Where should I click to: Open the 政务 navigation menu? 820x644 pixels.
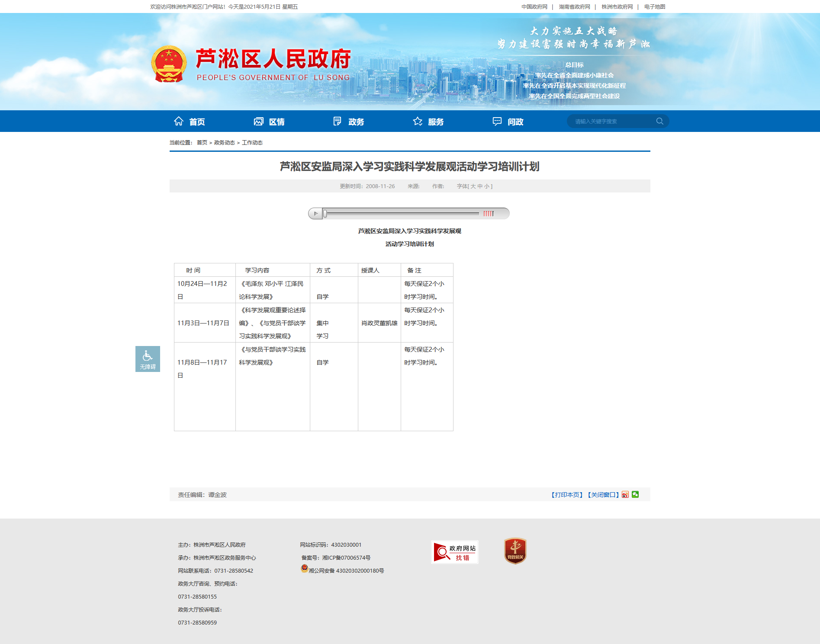pyautogui.click(x=349, y=122)
